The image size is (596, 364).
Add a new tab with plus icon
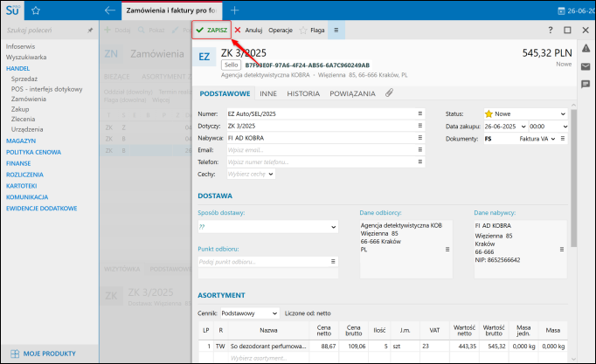coord(234,10)
